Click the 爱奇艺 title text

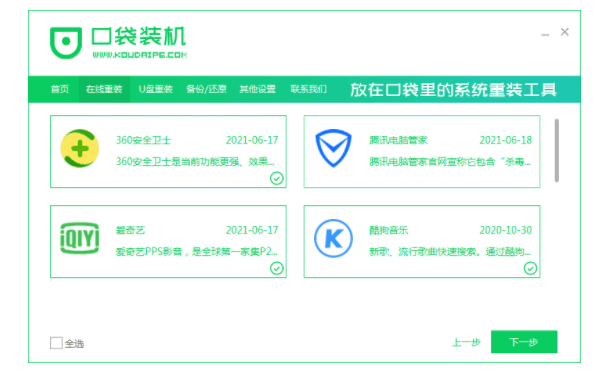[x=130, y=230]
